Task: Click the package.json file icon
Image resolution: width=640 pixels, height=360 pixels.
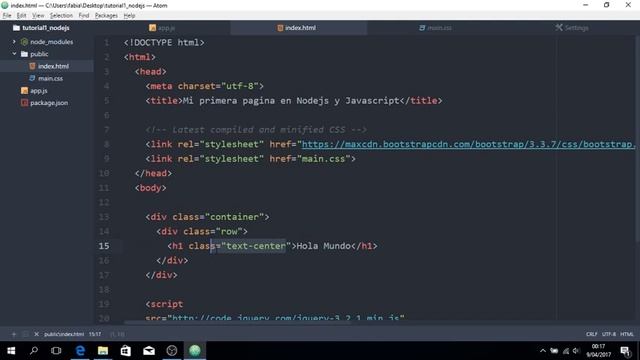Action: (24, 103)
